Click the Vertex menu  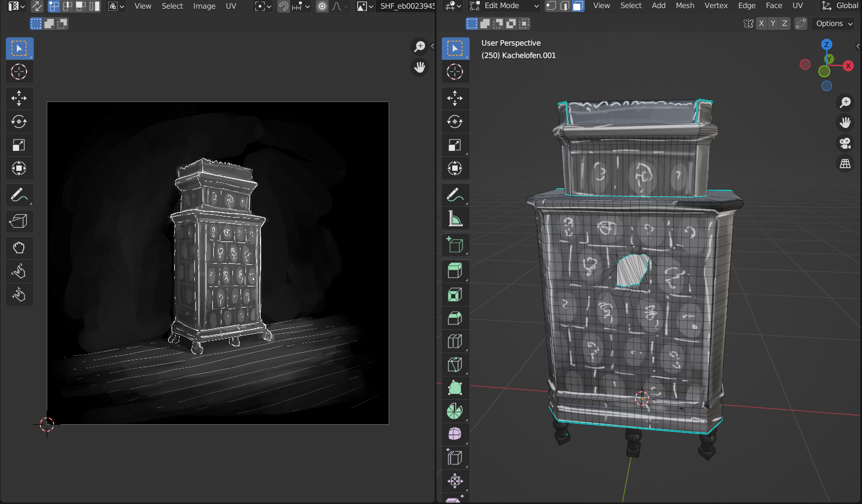(x=715, y=6)
